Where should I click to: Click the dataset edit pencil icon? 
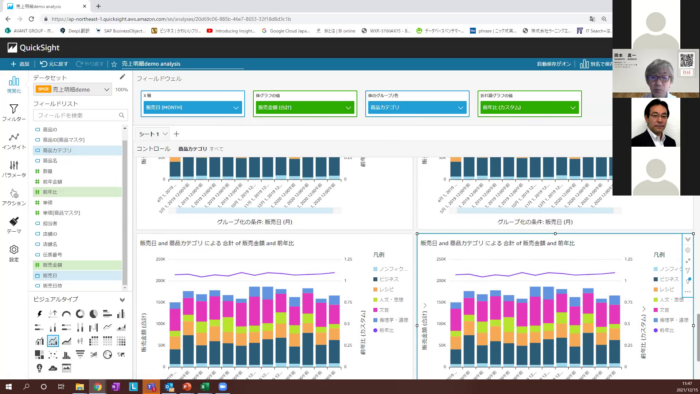point(122,77)
